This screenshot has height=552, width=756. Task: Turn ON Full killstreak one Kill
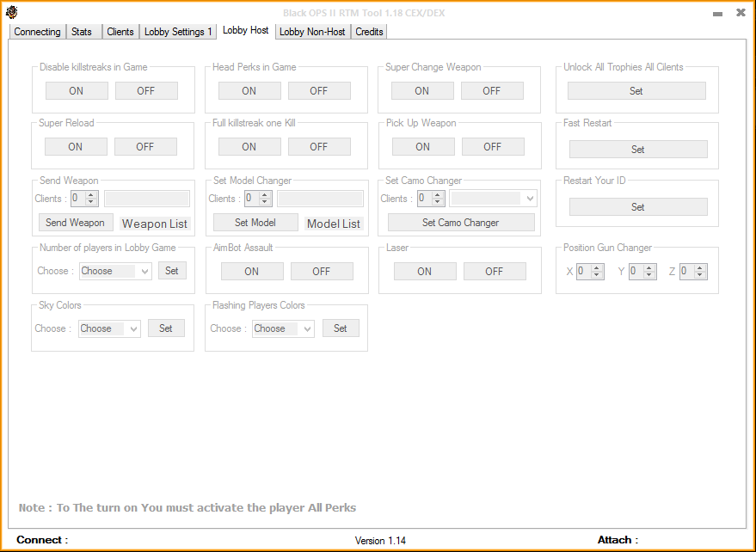[249, 146]
